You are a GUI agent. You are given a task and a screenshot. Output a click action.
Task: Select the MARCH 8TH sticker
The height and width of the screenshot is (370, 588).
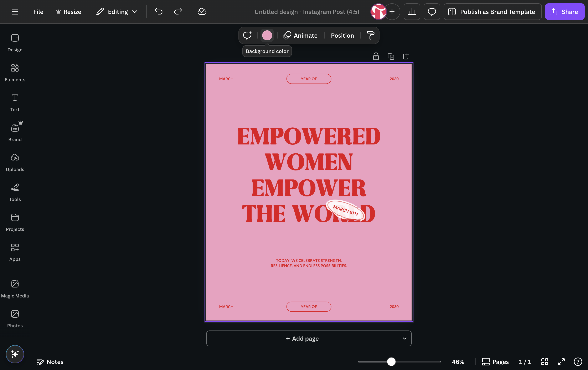coord(345,211)
